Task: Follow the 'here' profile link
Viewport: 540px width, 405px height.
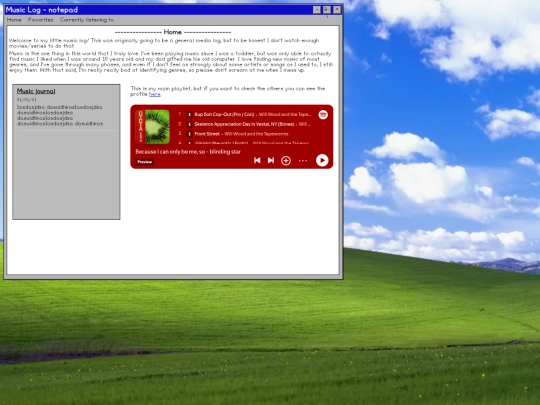Action: [x=155, y=94]
